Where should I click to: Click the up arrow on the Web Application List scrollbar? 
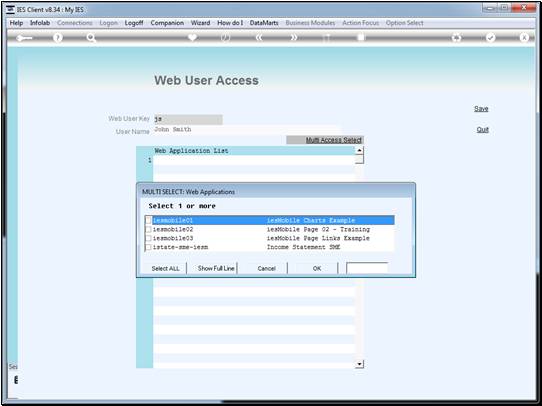coord(359,150)
